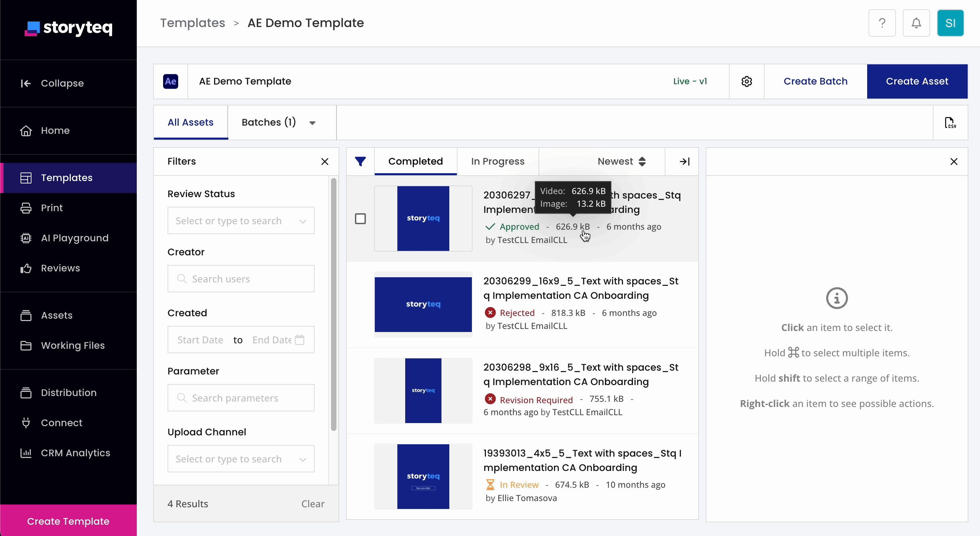Open the Batches (1) dropdown arrow
Image resolution: width=980 pixels, height=536 pixels.
coord(312,123)
